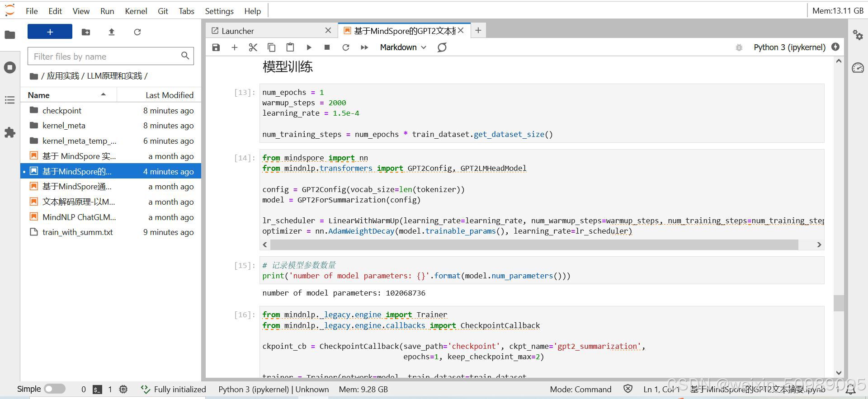Click the terminal count icon in status bar
868x399 pixels.
pyautogui.click(x=97, y=389)
